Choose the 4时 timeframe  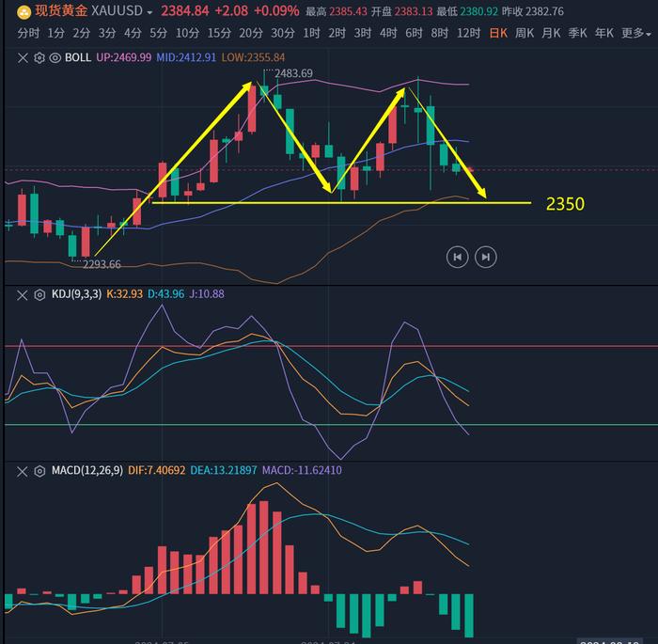[x=387, y=33]
